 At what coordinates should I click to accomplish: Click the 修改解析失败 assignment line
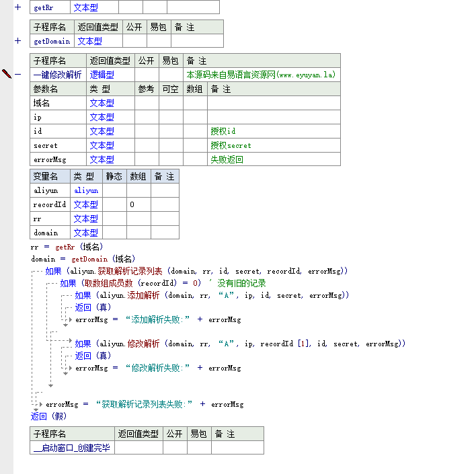(158, 368)
